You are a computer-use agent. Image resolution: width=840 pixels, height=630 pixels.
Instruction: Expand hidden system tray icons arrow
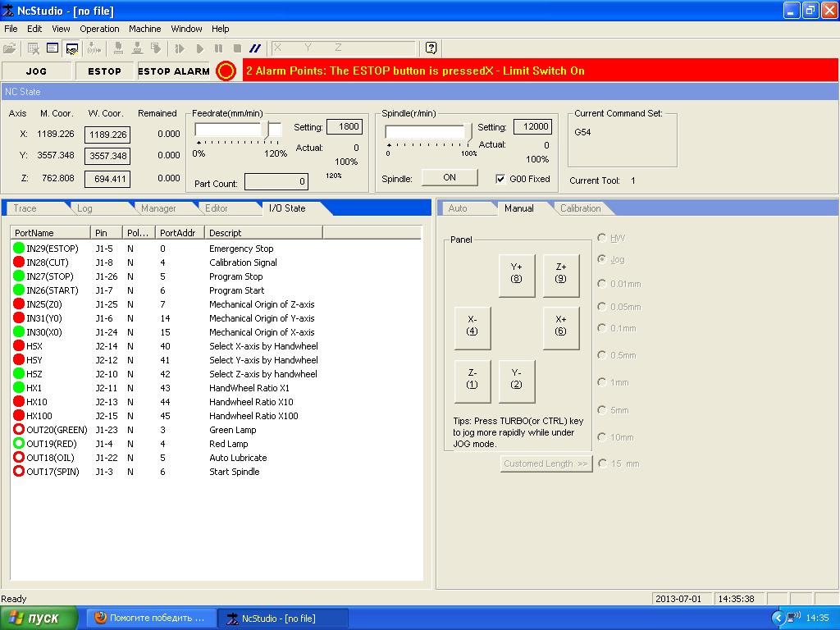778,618
